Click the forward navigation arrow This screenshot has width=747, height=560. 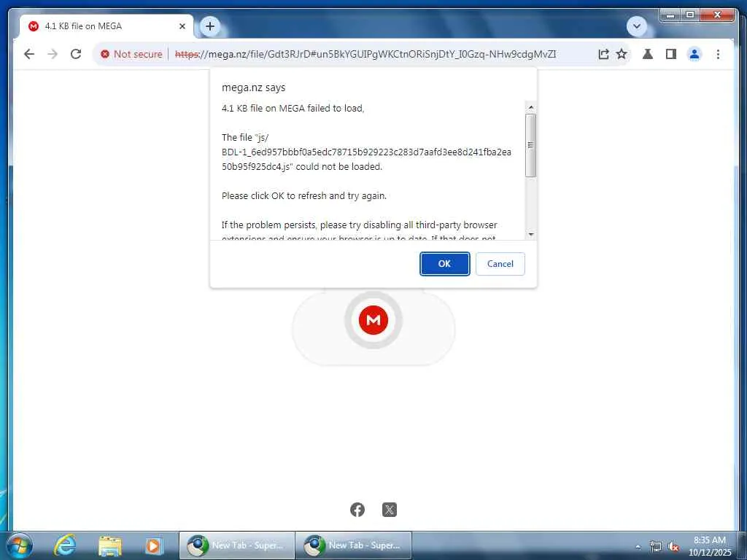point(53,54)
